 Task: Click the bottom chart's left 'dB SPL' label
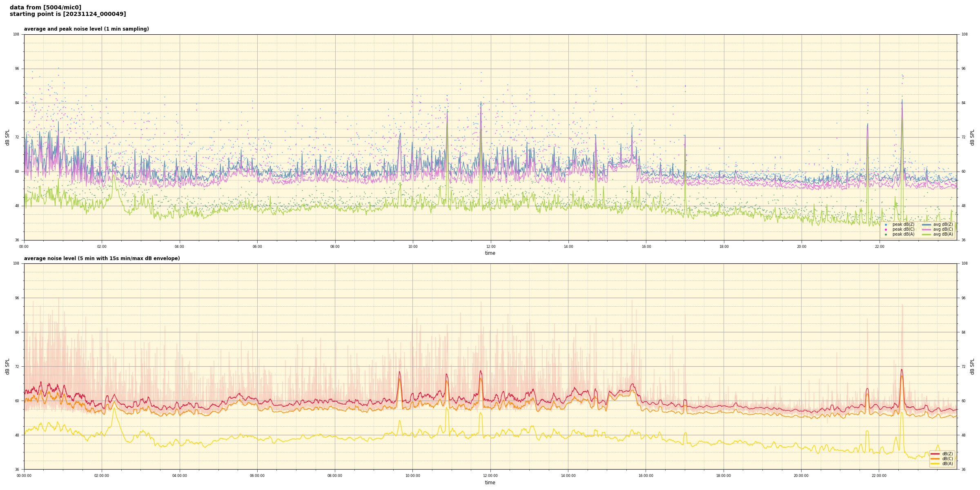coord(7,366)
